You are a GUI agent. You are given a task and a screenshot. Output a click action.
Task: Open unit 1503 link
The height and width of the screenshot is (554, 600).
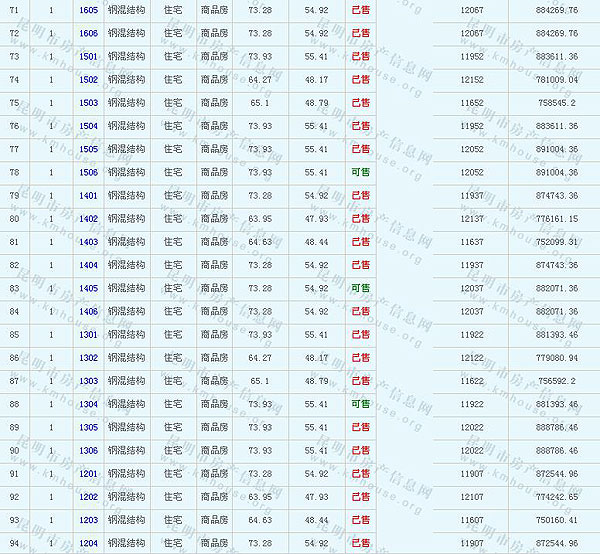coord(88,102)
